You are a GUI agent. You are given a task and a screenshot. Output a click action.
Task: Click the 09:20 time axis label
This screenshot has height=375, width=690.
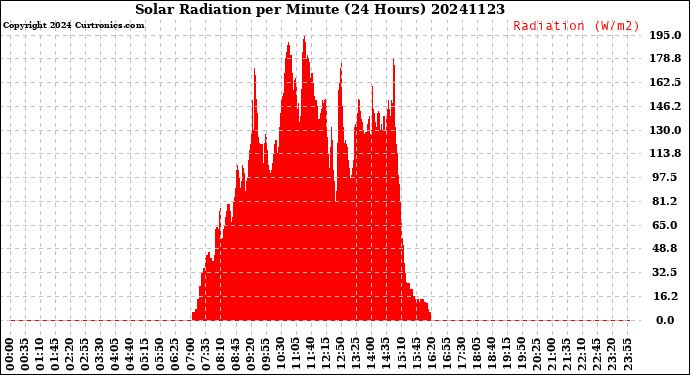[250, 355]
